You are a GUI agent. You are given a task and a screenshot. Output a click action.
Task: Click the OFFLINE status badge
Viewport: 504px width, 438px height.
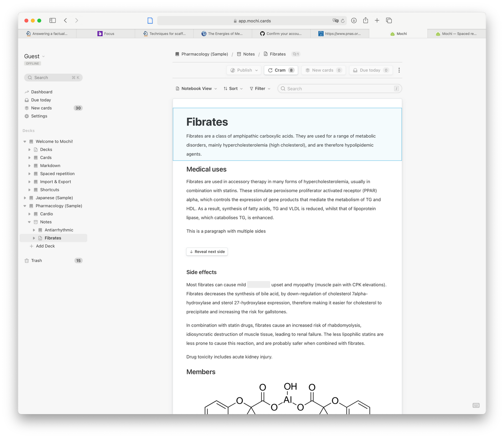coord(33,63)
